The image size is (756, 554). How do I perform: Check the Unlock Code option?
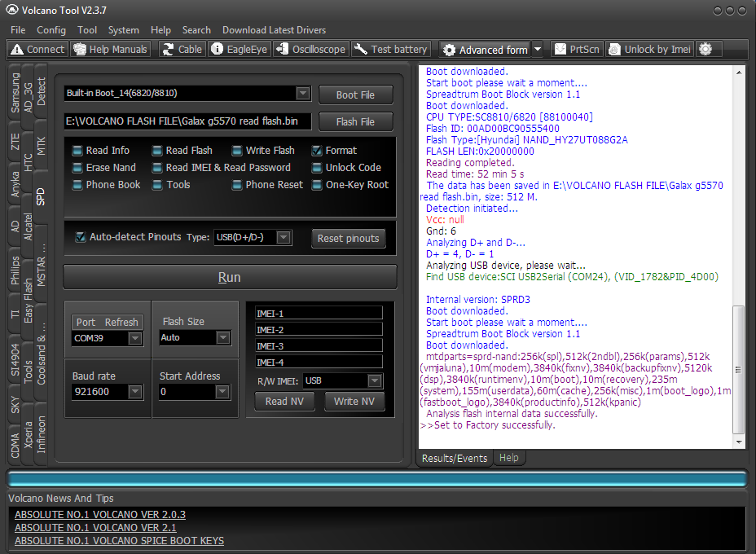pyautogui.click(x=317, y=168)
